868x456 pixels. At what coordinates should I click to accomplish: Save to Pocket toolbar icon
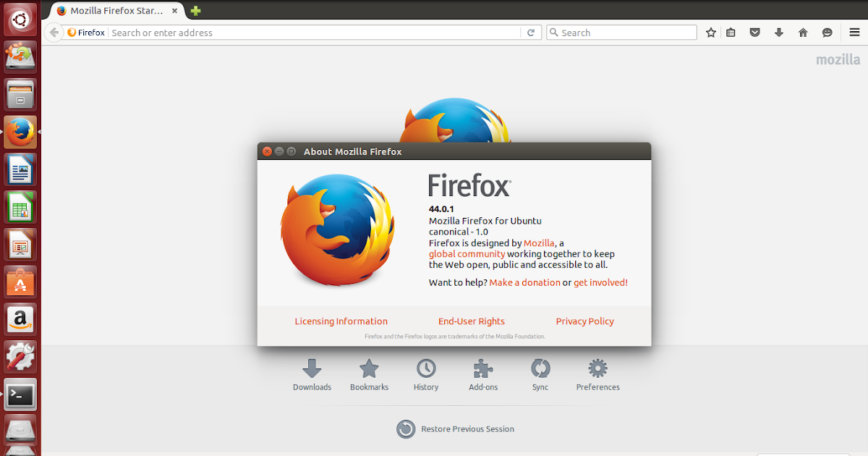click(755, 33)
